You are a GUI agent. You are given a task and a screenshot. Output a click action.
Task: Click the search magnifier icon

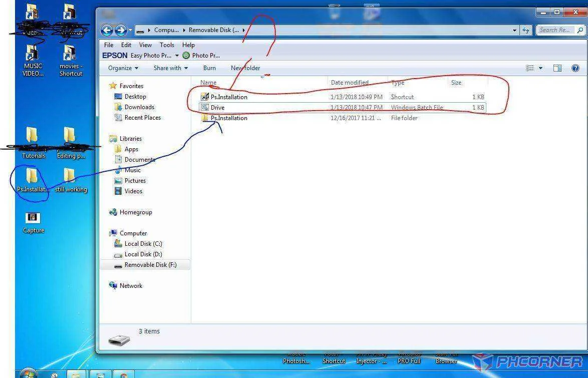580,30
